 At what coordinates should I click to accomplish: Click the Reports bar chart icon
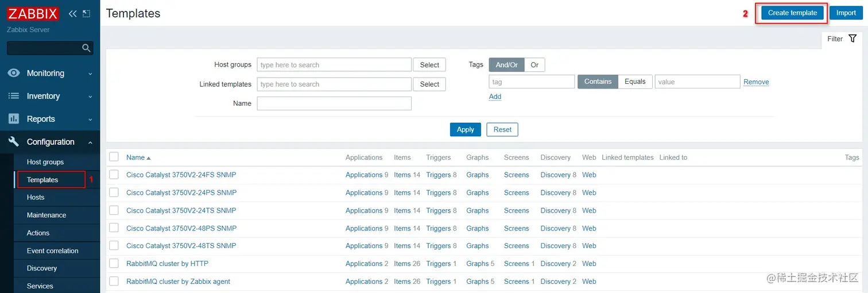click(x=14, y=119)
